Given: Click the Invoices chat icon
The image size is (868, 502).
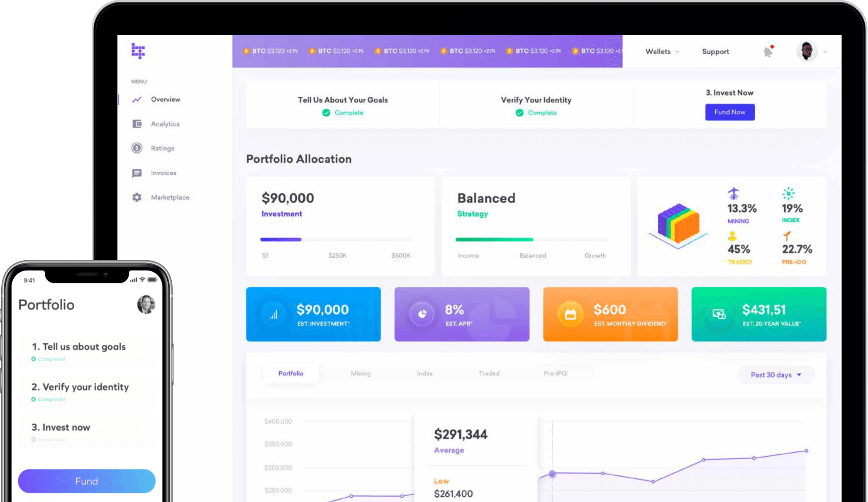Looking at the screenshot, I should [137, 173].
